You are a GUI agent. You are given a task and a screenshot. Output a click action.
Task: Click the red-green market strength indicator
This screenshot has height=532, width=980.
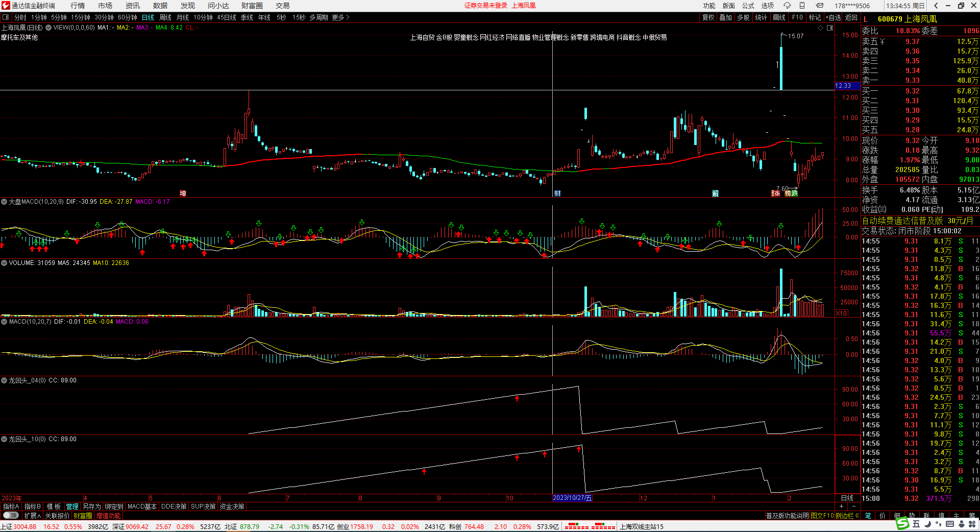(x=590, y=526)
